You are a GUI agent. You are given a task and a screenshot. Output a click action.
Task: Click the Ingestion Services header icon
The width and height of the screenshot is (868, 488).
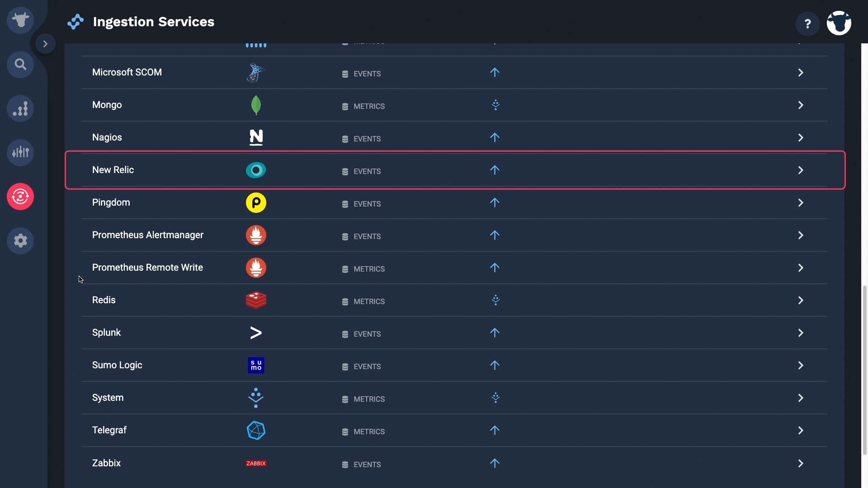coord(75,22)
